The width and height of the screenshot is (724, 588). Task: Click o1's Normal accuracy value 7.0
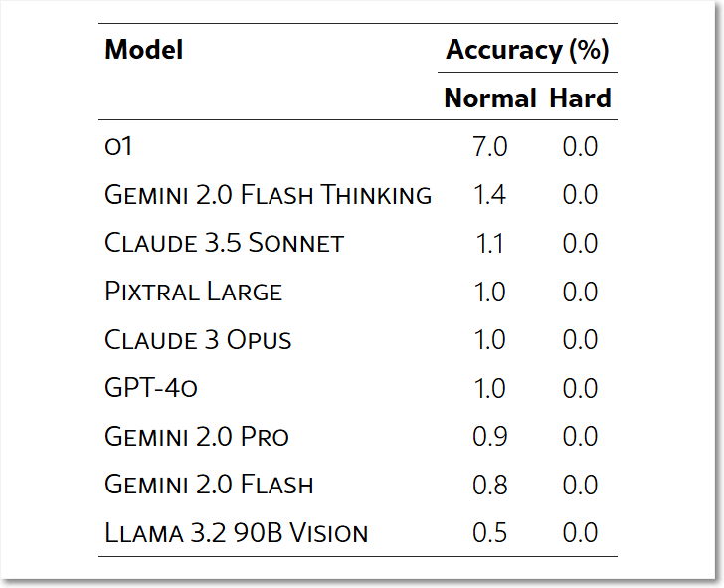[x=490, y=147]
